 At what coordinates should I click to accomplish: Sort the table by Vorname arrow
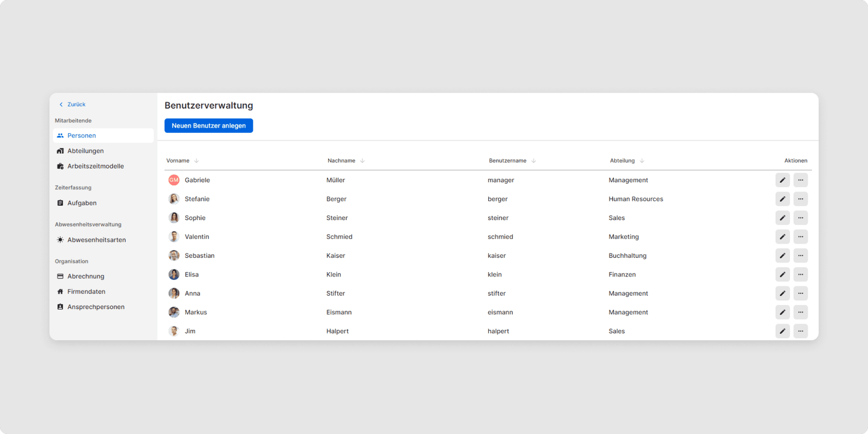pos(196,160)
